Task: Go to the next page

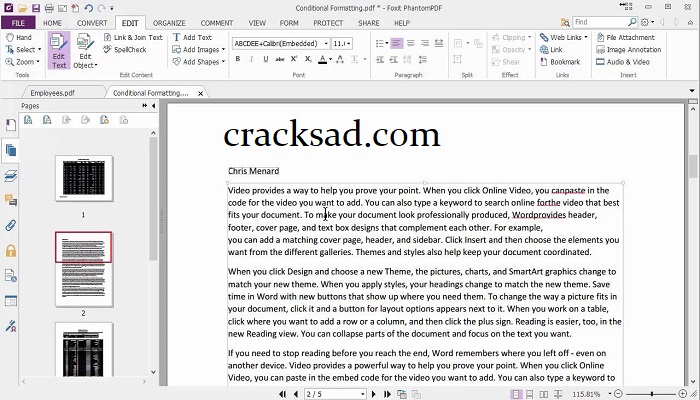Action: (x=374, y=394)
